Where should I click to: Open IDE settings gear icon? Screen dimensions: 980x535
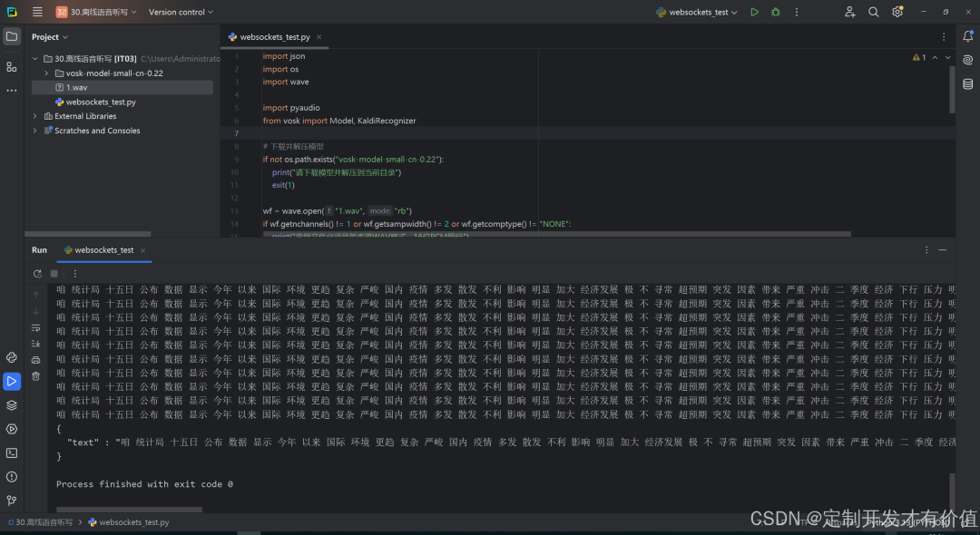point(897,12)
